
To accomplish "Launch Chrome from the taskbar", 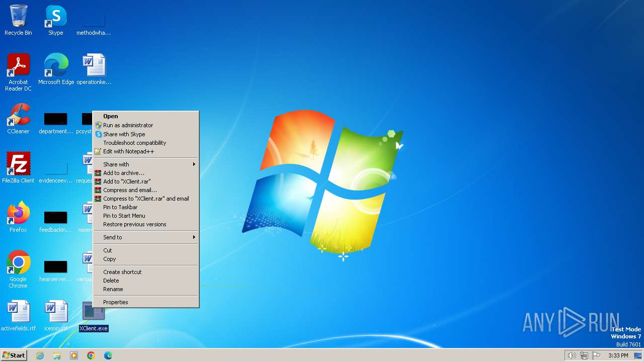I will tap(91, 355).
